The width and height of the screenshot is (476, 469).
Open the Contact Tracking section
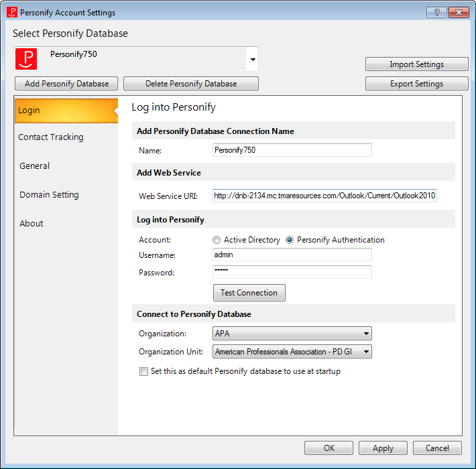pos(51,137)
